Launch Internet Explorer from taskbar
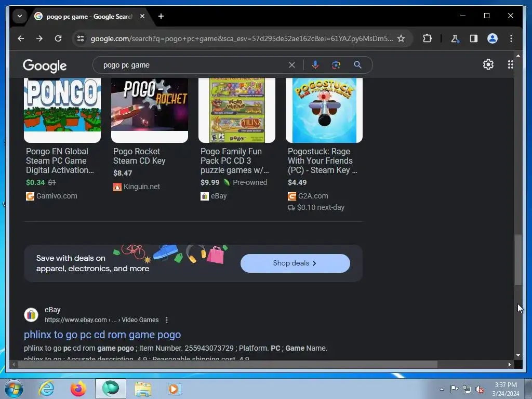Viewport: 532px width, 399px height. point(46,389)
